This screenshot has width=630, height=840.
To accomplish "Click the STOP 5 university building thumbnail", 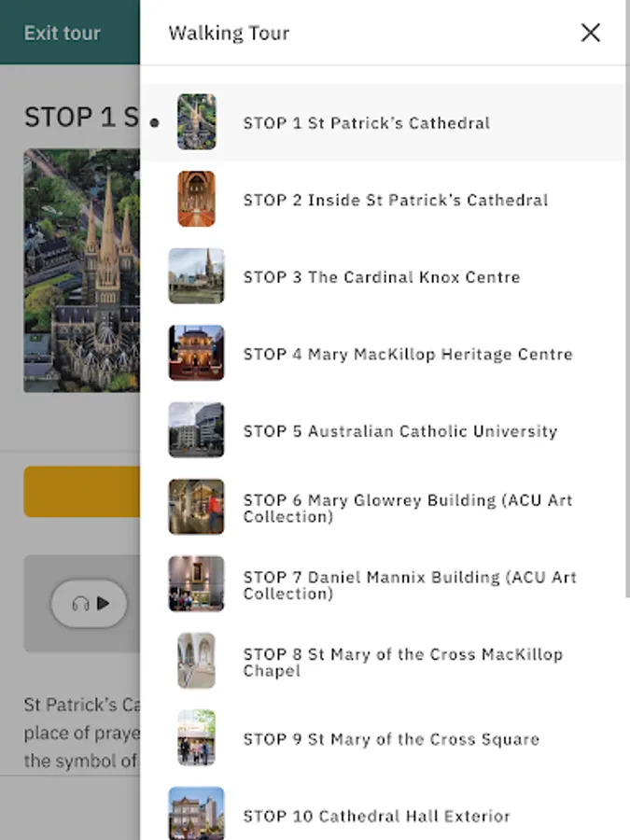I will [x=196, y=430].
